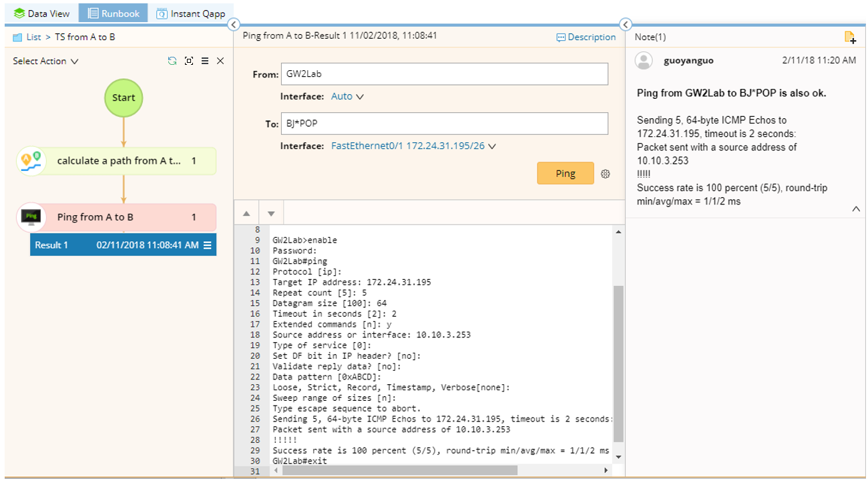Toggle the Note panel collapse arrow
868x479 pixels.
tap(625, 25)
